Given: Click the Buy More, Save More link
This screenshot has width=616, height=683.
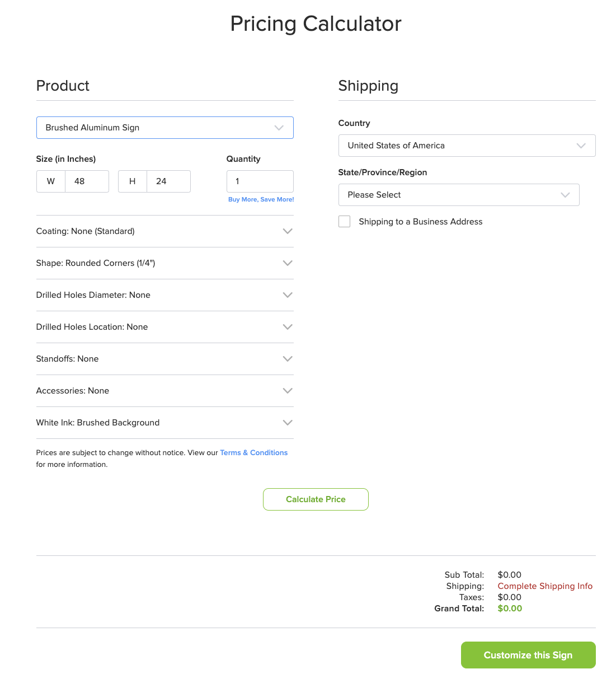Looking at the screenshot, I should point(261,199).
